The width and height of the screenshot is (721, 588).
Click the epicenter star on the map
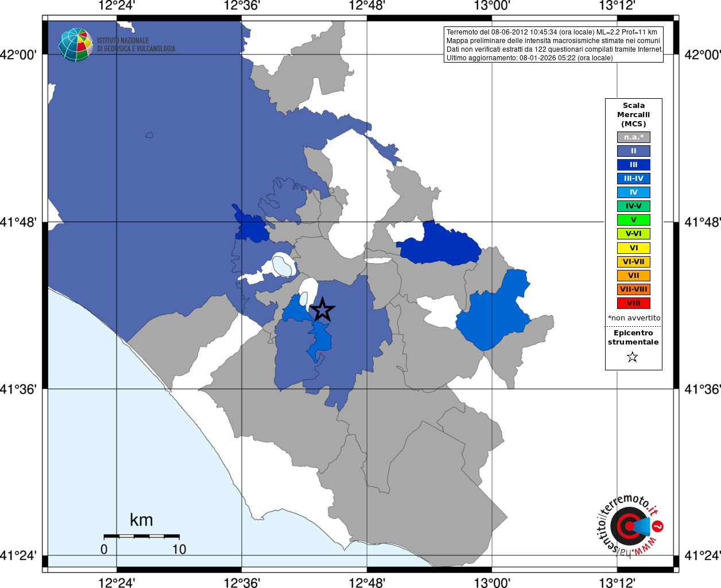pos(322,310)
